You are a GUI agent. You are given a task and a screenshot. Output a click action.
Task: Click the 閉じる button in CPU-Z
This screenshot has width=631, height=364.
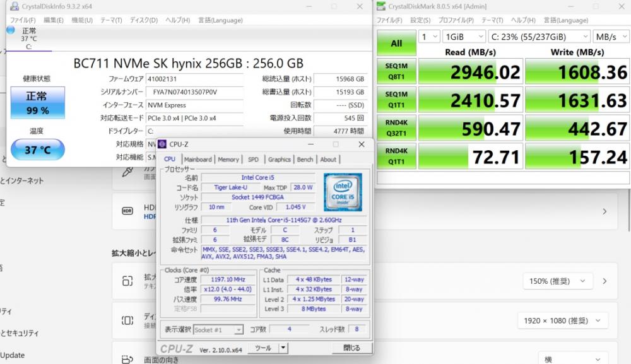(351, 348)
